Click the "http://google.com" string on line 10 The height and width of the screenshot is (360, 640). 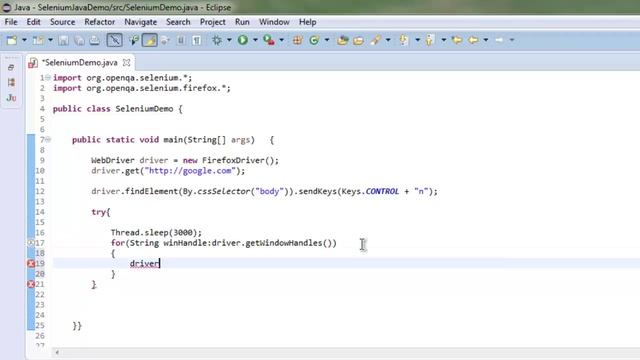click(191, 171)
